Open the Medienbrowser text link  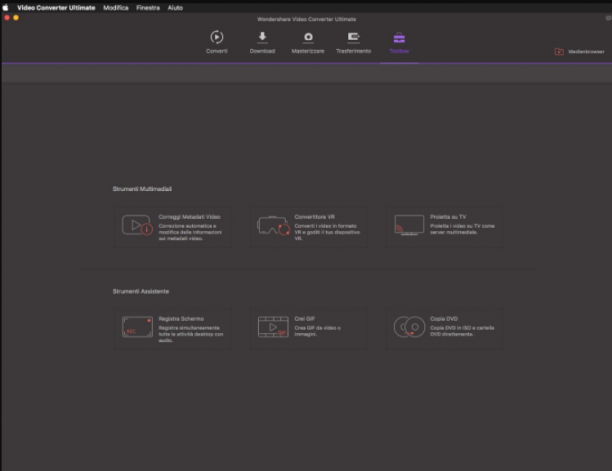pyautogui.click(x=586, y=52)
